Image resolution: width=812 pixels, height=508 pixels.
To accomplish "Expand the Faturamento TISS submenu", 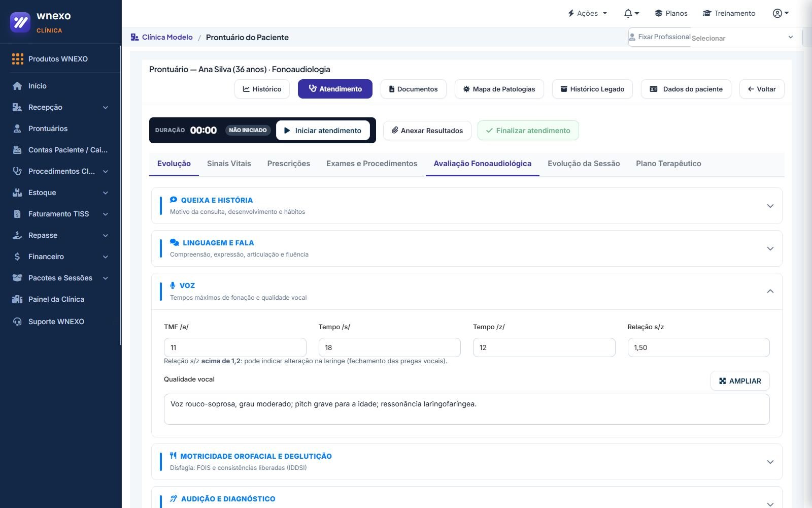I will 106,214.
